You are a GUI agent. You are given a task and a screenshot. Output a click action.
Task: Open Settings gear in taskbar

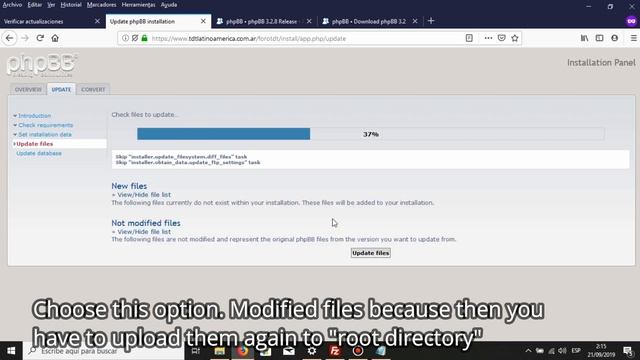[x=312, y=351]
